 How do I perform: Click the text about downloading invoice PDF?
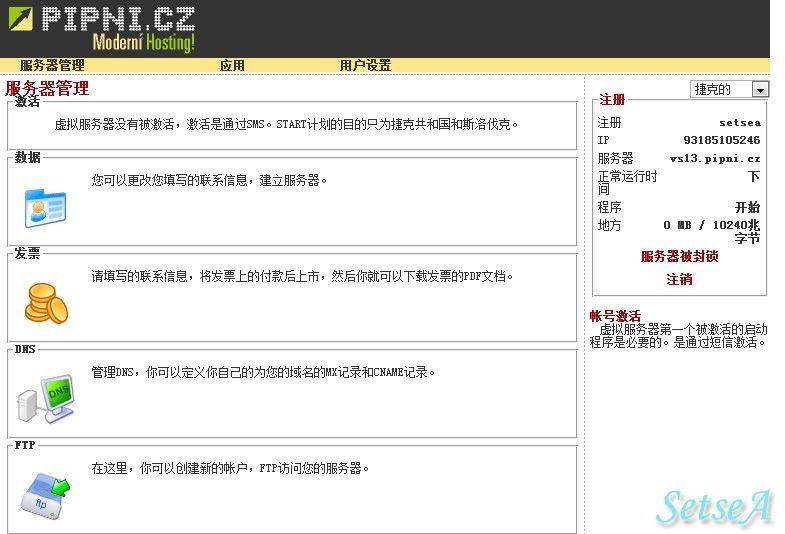coord(302,276)
